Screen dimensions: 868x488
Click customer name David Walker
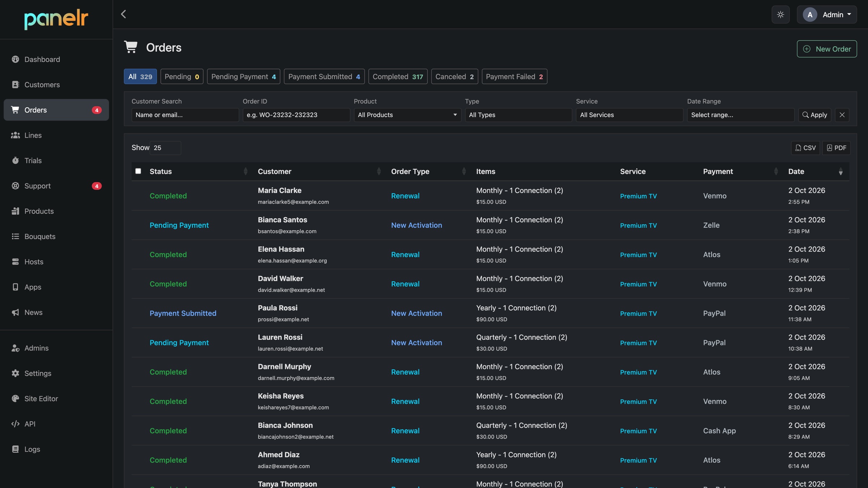point(280,279)
